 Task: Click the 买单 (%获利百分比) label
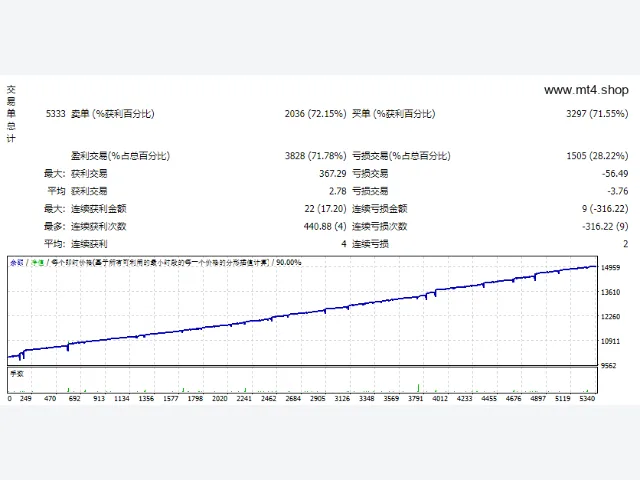[394, 113]
